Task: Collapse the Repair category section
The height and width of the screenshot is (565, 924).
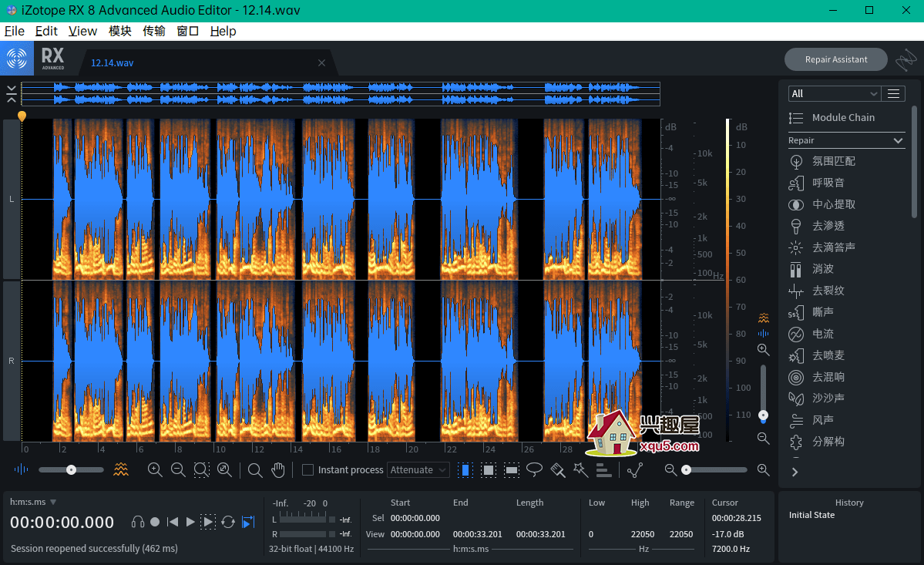Action: [898, 140]
